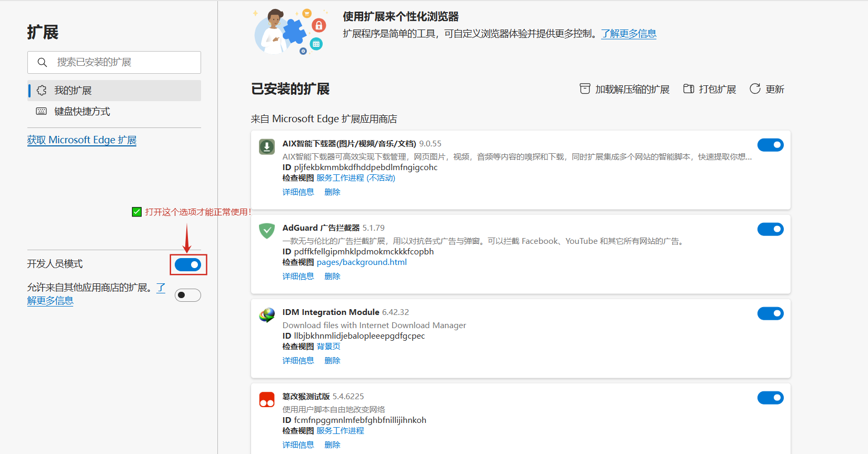Open 键盘快捷方式 in the sidebar
Viewport: 868px width, 454px height.
pyautogui.click(x=82, y=112)
